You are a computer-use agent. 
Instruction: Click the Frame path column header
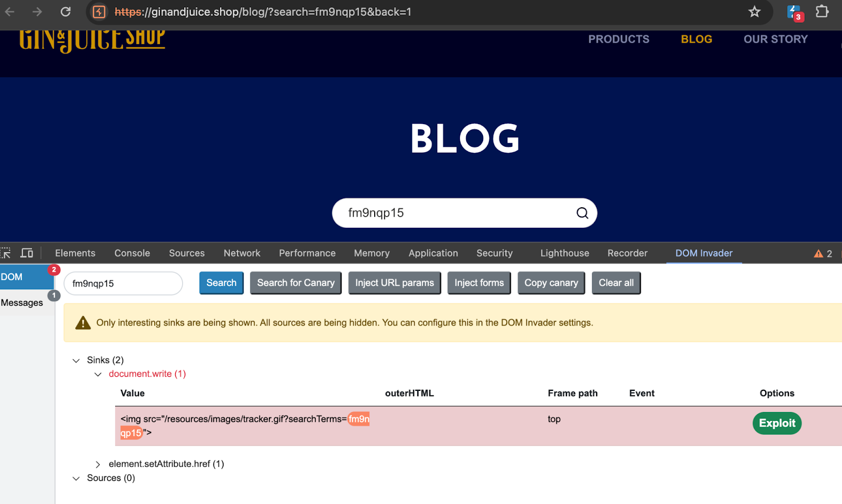573,394
